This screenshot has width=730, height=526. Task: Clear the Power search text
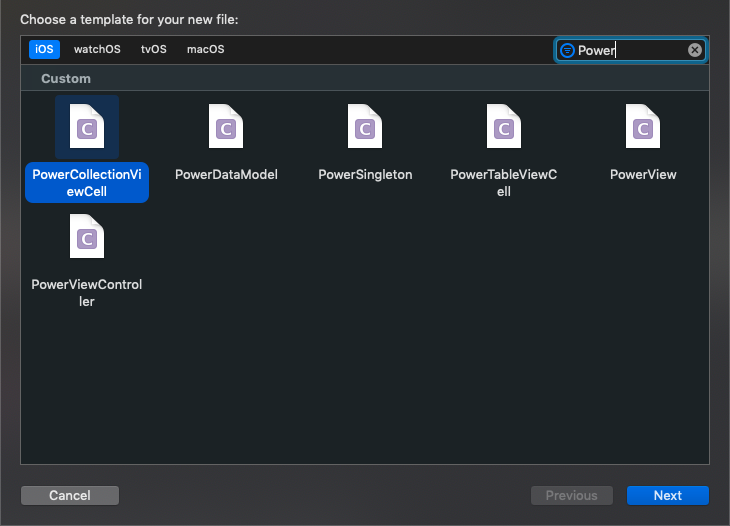pos(695,50)
